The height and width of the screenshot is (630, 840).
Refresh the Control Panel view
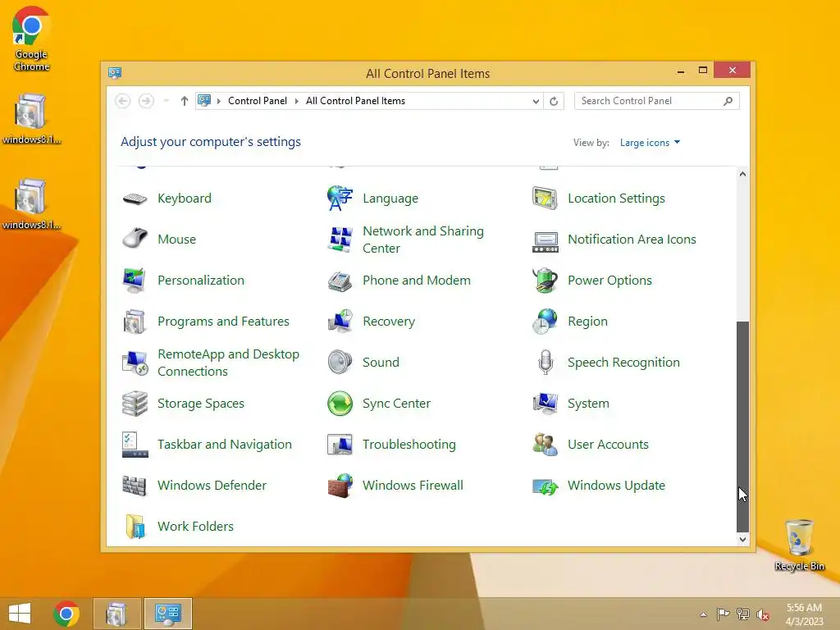coord(554,101)
